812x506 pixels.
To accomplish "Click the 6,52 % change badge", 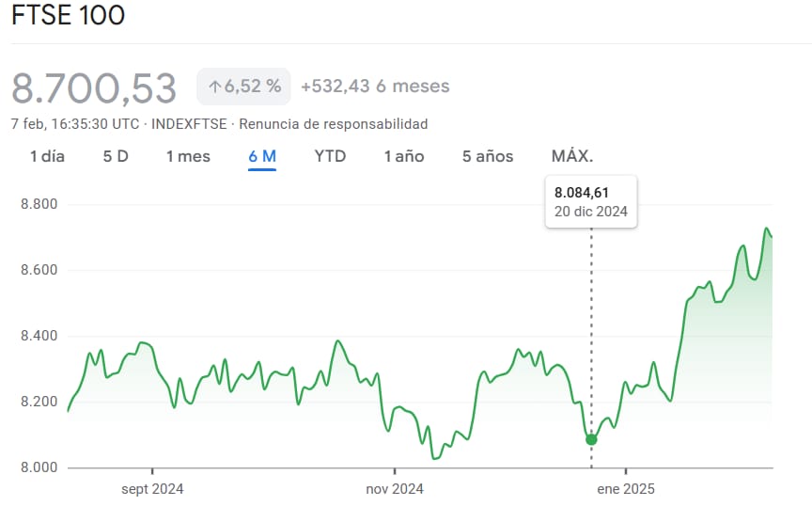I will [x=243, y=87].
